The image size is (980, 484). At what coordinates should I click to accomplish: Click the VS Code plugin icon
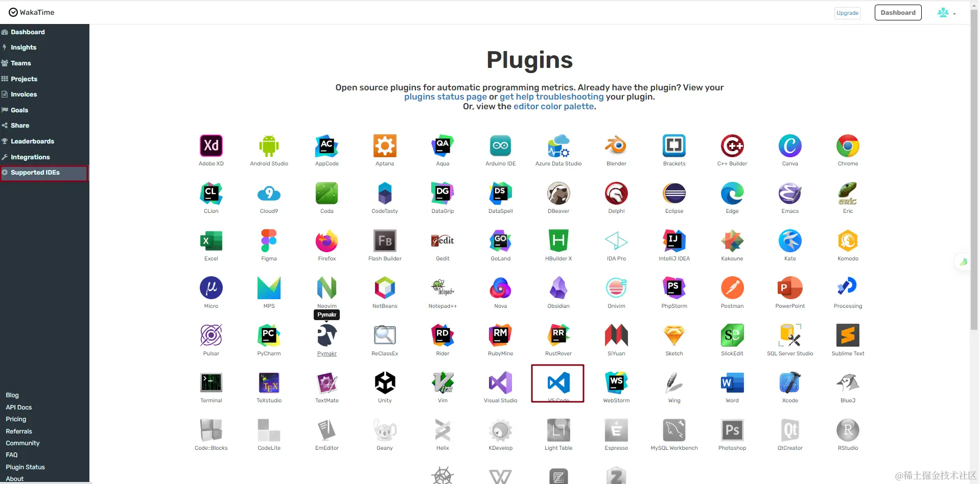[x=558, y=383]
